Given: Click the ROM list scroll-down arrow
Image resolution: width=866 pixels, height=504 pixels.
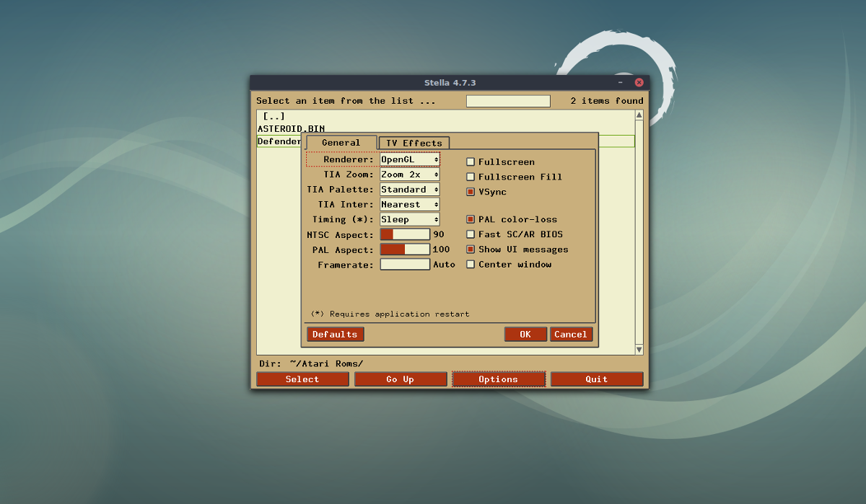Looking at the screenshot, I should 639,350.
